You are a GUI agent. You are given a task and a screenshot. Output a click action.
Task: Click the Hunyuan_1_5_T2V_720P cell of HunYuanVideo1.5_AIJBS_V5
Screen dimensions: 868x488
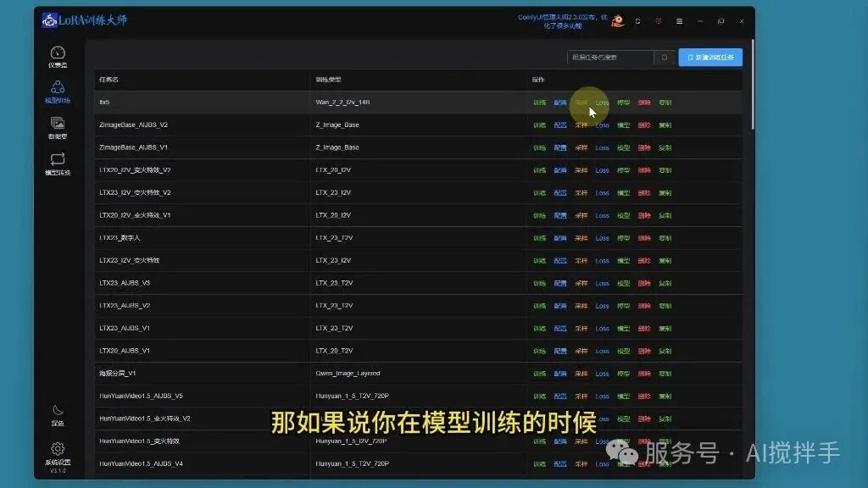(352, 396)
